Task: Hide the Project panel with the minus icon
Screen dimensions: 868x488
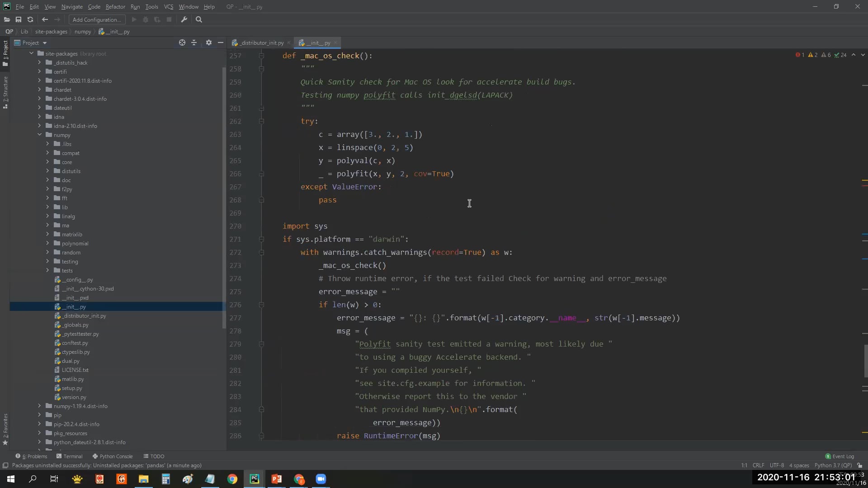Action: [x=221, y=42]
